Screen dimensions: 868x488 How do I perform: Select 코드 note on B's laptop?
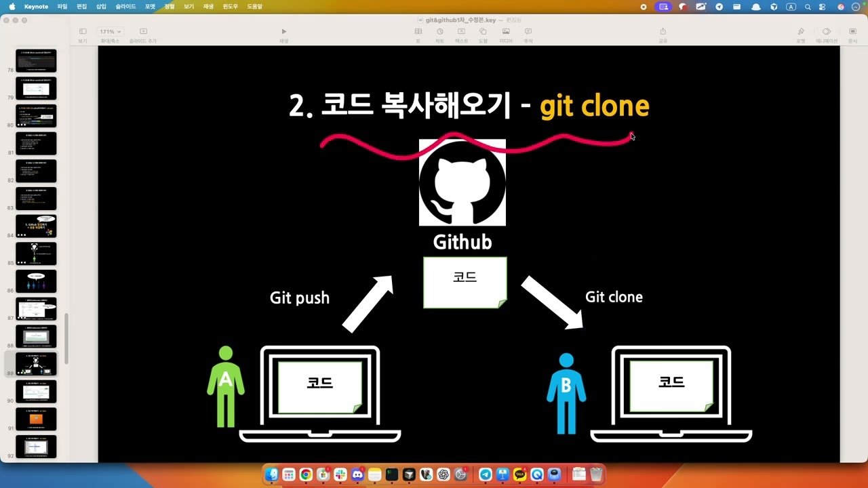[671, 386]
